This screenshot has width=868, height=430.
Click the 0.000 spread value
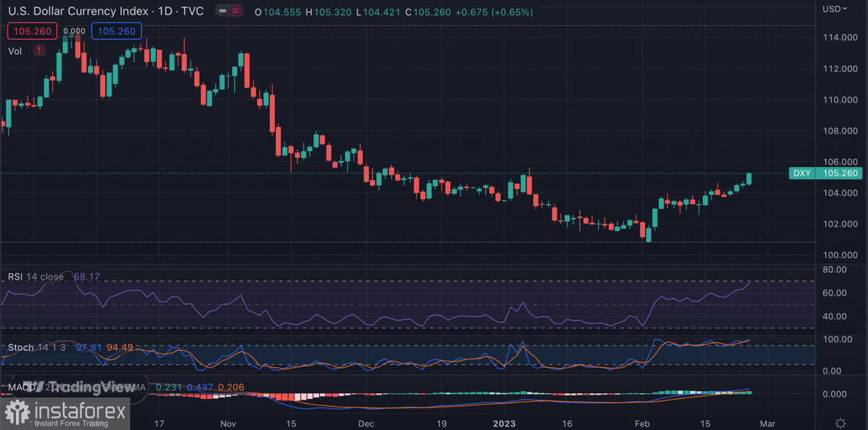(75, 31)
